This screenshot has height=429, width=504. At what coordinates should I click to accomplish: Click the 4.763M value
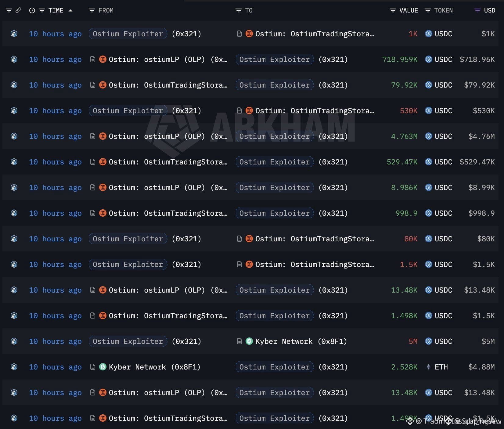tap(404, 136)
